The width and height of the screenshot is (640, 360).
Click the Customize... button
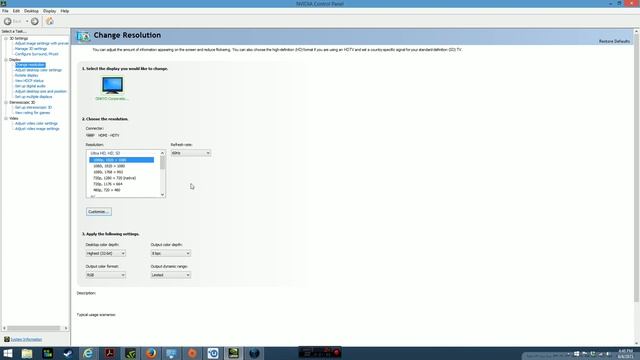[x=99, y=212]
